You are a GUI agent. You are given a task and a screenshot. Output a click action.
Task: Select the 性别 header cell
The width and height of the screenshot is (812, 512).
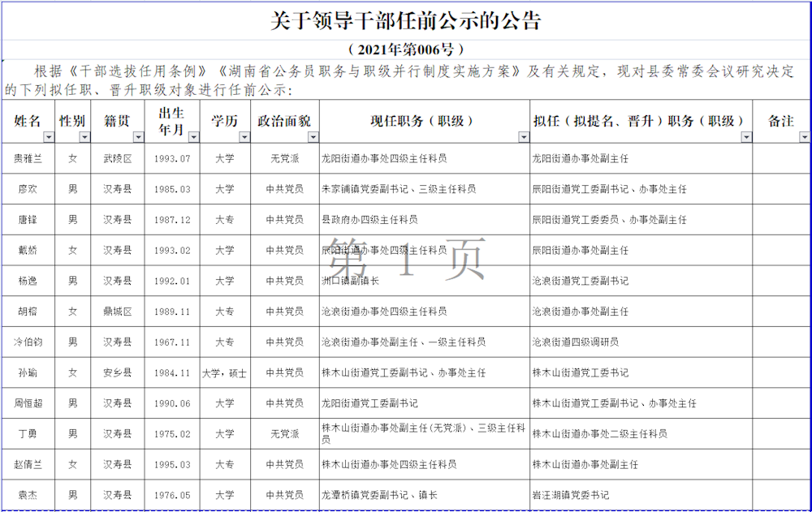coord(72,121)
